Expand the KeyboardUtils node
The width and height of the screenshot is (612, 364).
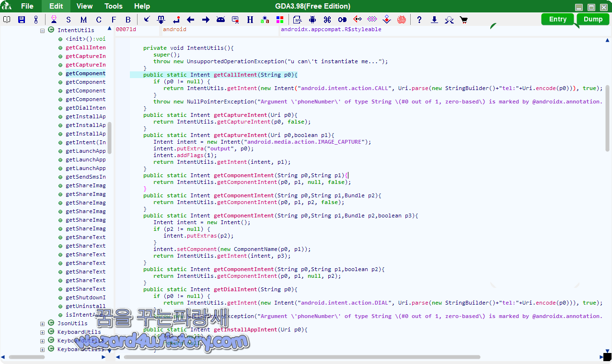tap(42, 332)
